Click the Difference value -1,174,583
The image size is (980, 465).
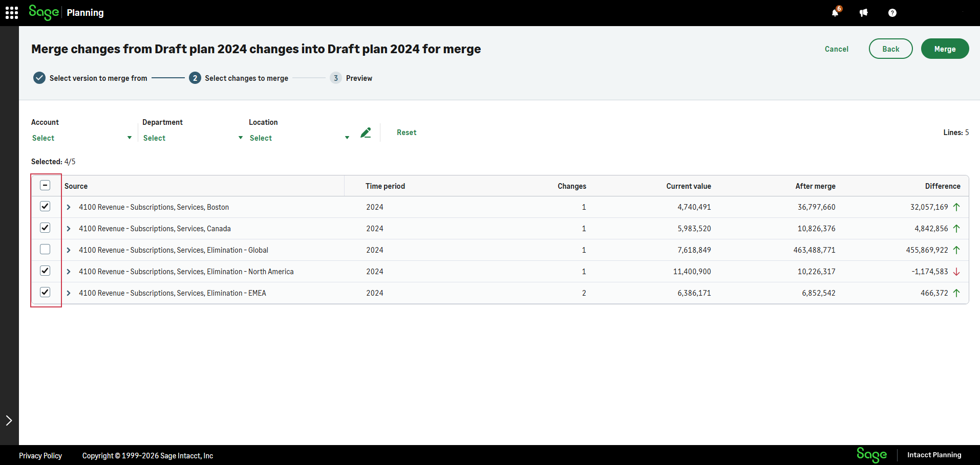930,272
